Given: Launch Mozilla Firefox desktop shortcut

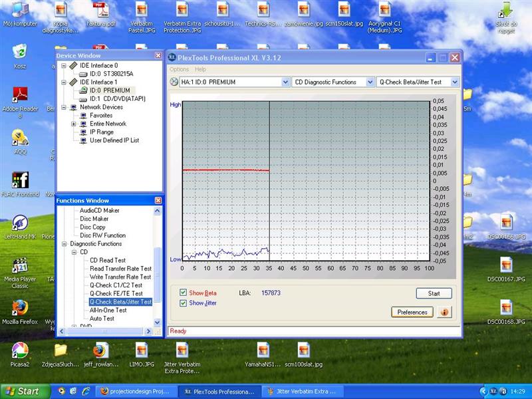Looking at the screenshot, I should [20, 312].
